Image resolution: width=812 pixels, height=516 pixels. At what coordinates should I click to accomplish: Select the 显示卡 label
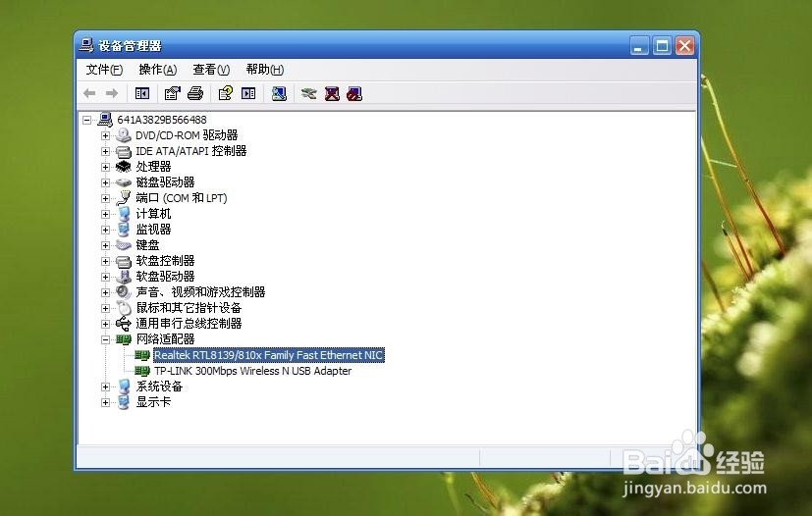(x=153, y=402)
